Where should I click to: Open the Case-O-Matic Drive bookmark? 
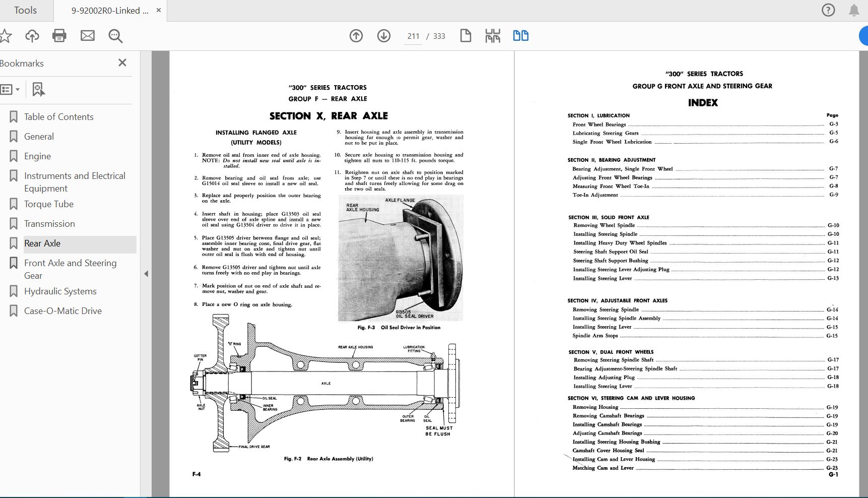[x=62, y=310]
